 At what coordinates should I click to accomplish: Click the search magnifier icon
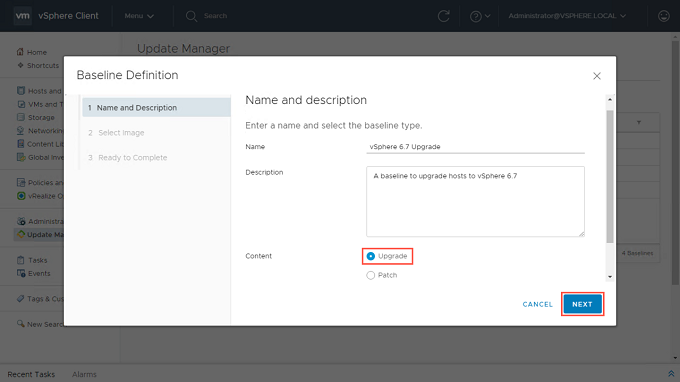pyautogui.click(x=191, y=16)
